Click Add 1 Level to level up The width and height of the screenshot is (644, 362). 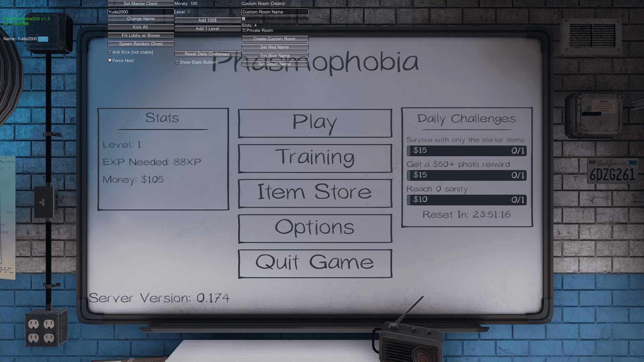207,28
